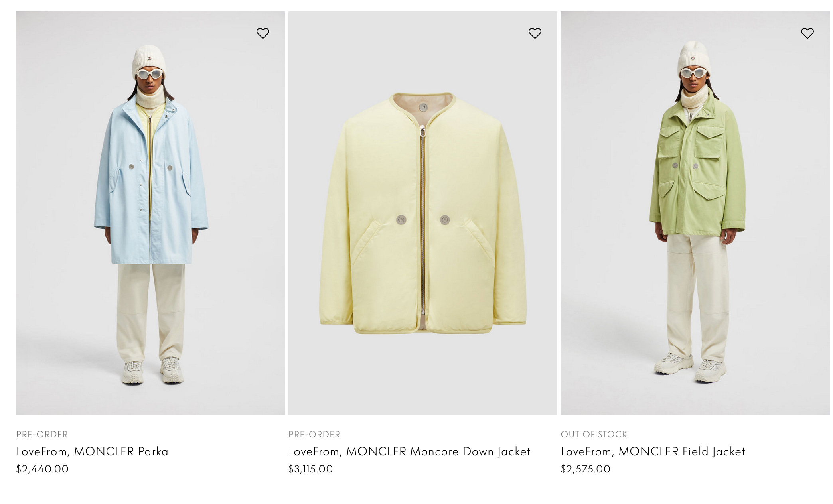Go to LoveFrom, MONCLER Moncore Down Jacket page
This screenshot has height=504, width=833.
(x=409, y=451)
